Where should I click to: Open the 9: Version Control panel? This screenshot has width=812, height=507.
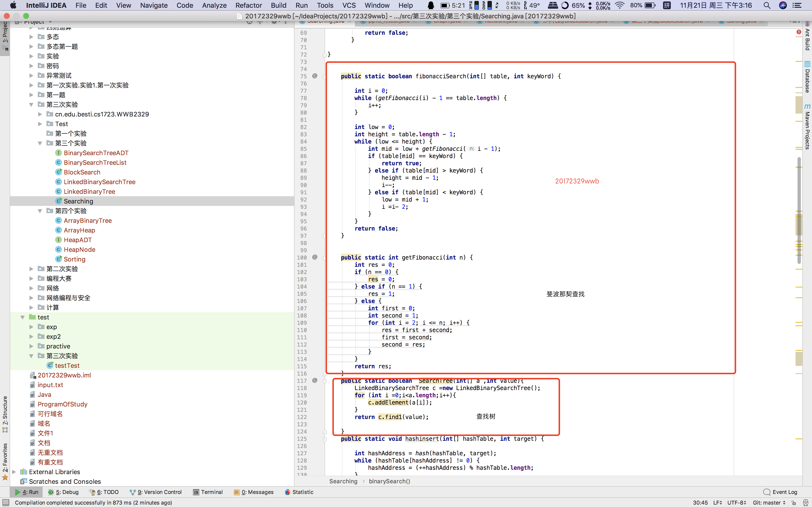[x=156, y=492]
